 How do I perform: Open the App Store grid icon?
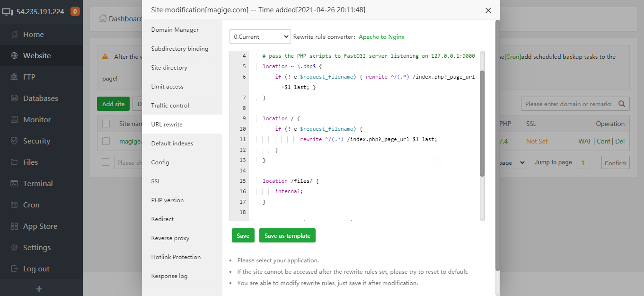[x=14, y=226]
